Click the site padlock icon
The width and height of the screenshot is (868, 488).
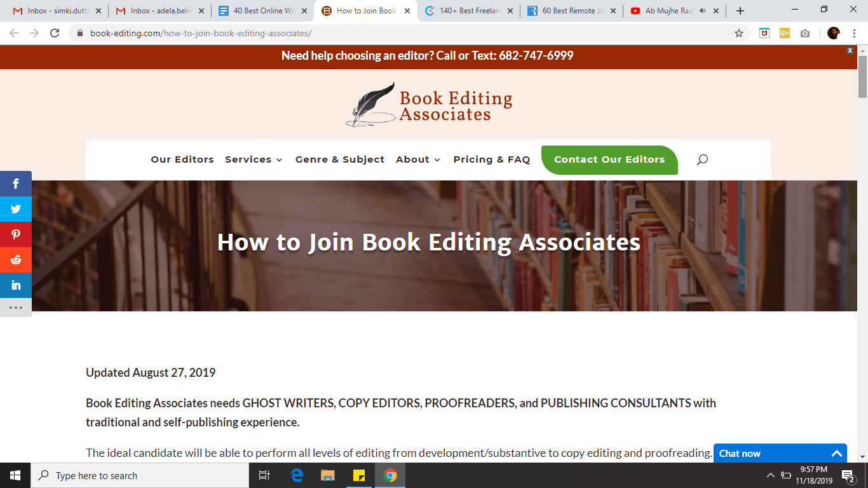[x=80, y=33]
